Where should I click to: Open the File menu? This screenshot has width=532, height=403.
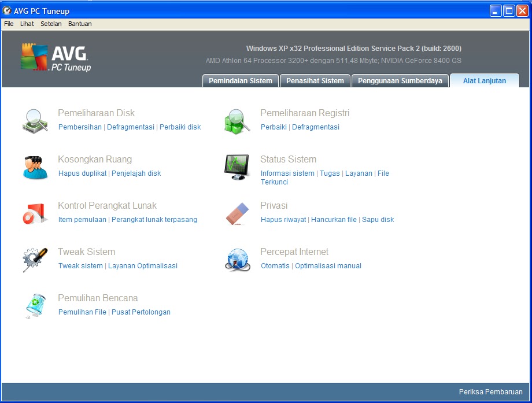[x=9, y=24]
